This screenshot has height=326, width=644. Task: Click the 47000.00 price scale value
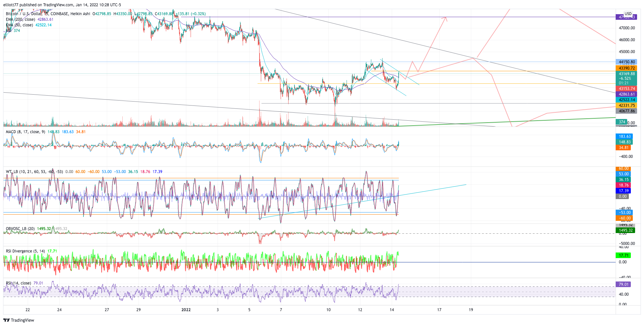coord(627,28)
